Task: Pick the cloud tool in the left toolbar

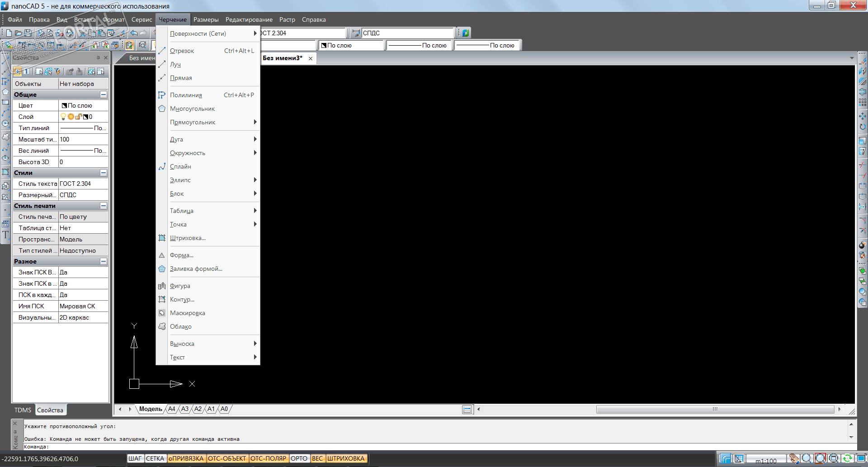Action: click(x=5, y=137)
